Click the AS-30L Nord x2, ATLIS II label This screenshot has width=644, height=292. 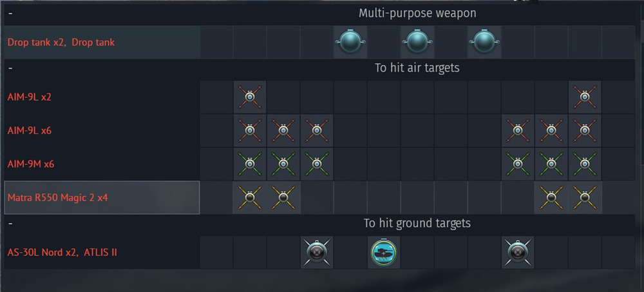[62, 252]
